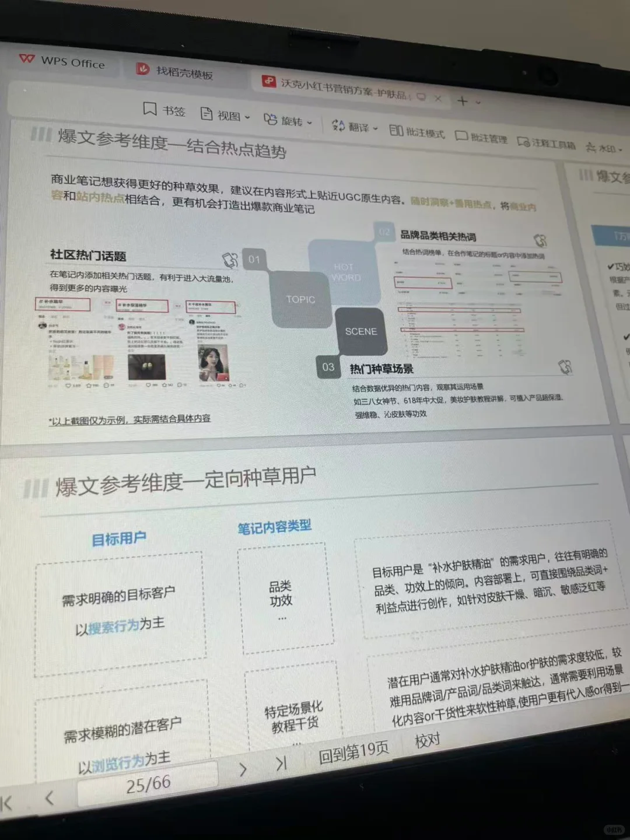Image resolution: width=630 pixels, height=840 pixels.
Task: Open the 翻译 translate dropdown
Action: 355,126
